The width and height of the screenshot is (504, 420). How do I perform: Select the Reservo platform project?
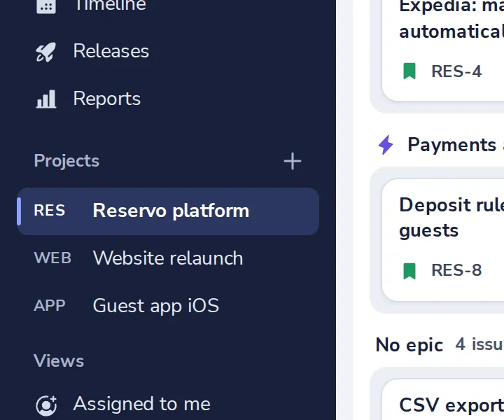[168, 211]
